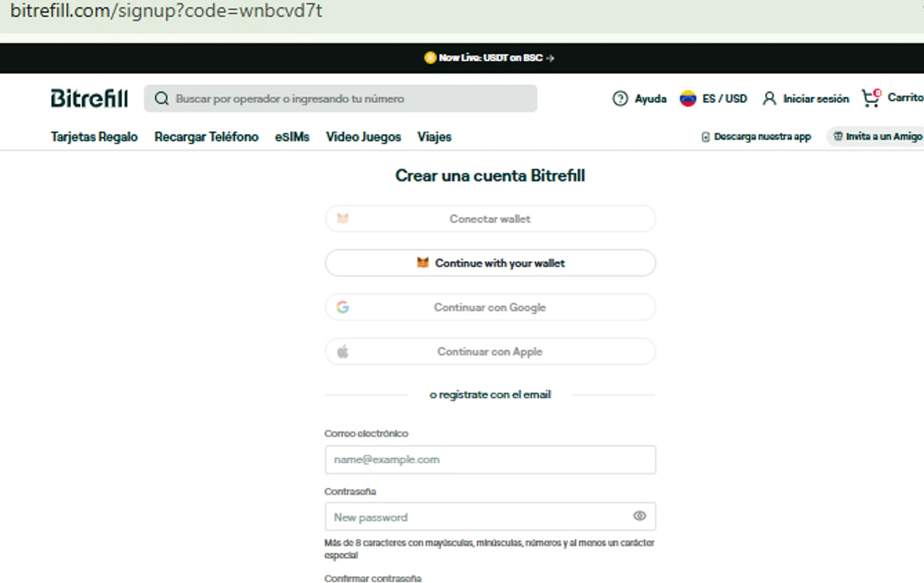Click Carrito label

(x=906, y=97)
